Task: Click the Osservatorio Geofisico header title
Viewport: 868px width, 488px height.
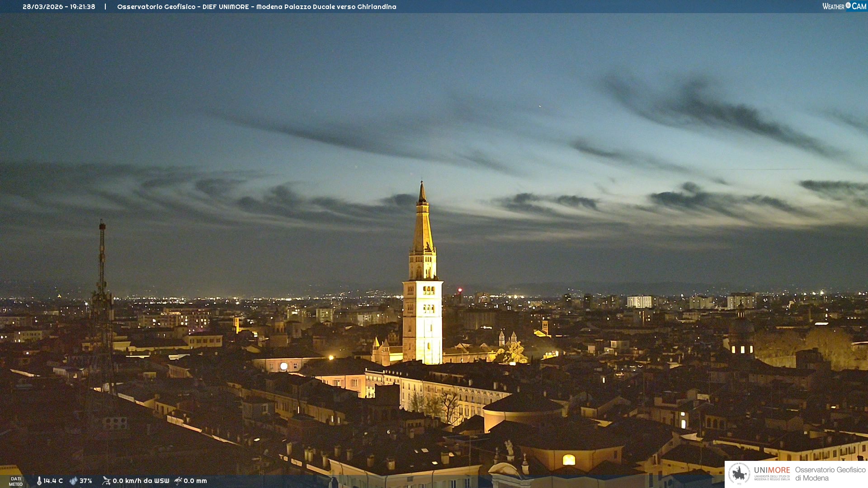Action: 156,7
